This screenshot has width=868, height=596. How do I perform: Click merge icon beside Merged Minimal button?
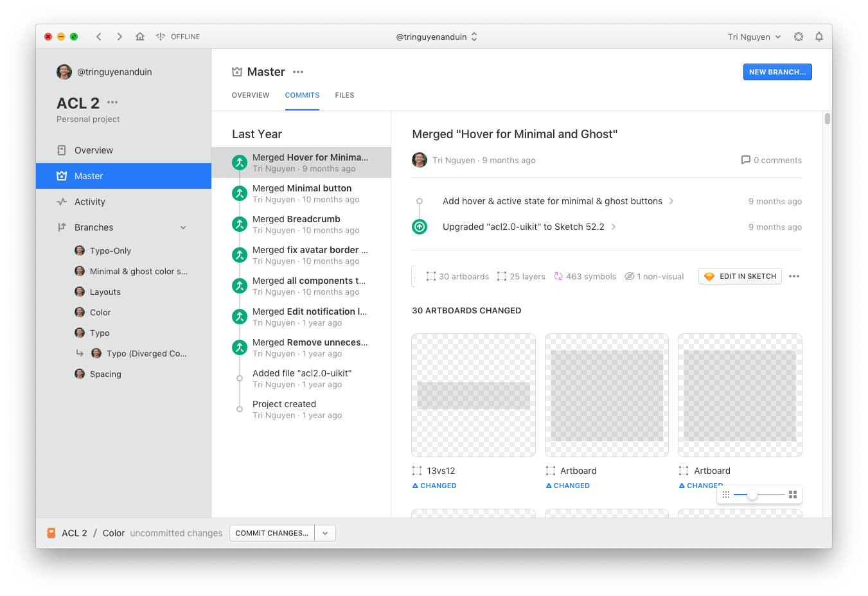point(240,193)
